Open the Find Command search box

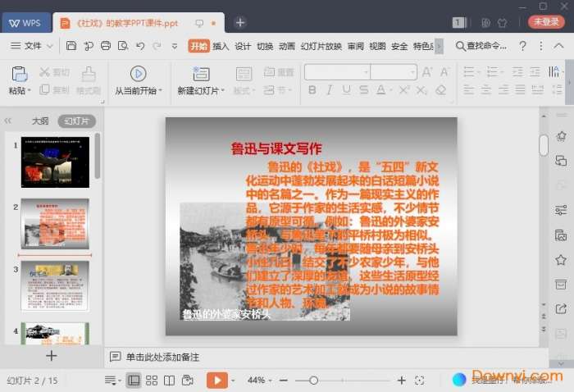point(481,46)
